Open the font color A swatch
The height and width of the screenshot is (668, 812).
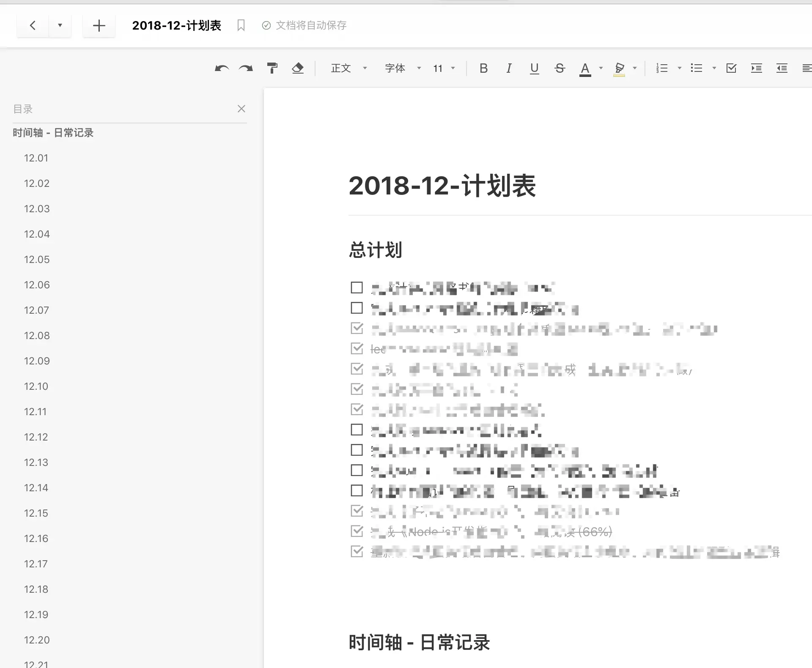point(585,68)
